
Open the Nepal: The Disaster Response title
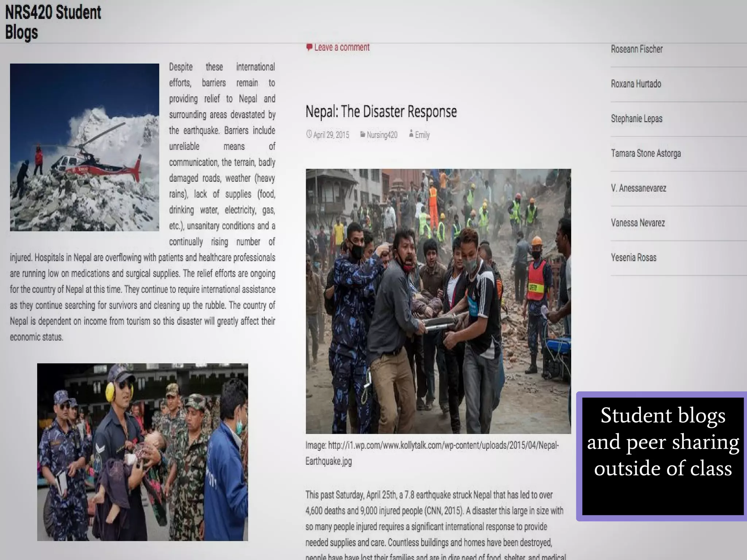pyautogui.click(x=381, y=112)
